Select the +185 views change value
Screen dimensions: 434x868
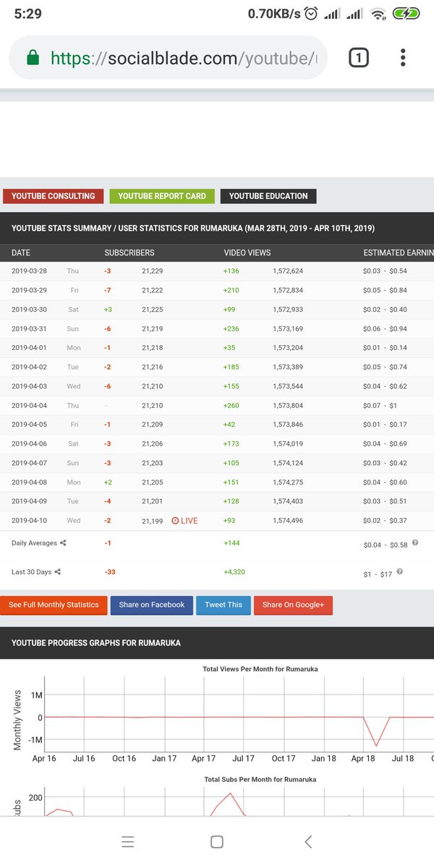(231, 367)
